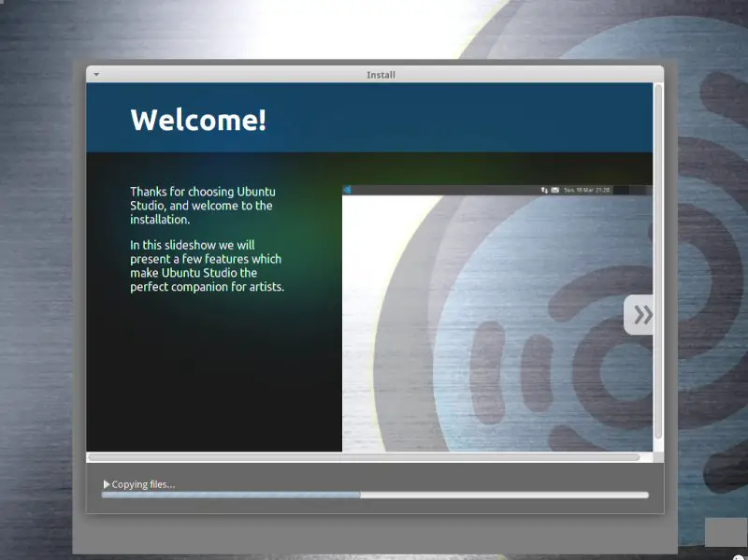The width and height of the screenshot is (748, 560).
Task: Click the slideshow horizontal scrollbar
Action: pos(364,457)
